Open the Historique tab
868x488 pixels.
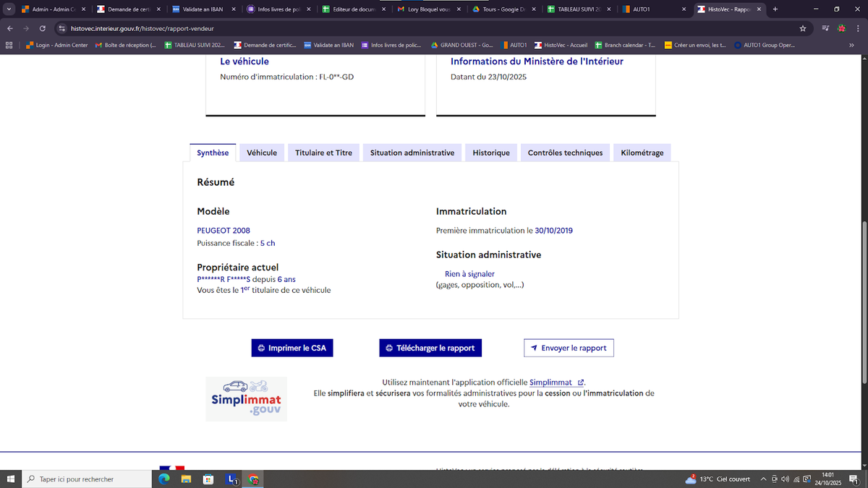(491, 153)
